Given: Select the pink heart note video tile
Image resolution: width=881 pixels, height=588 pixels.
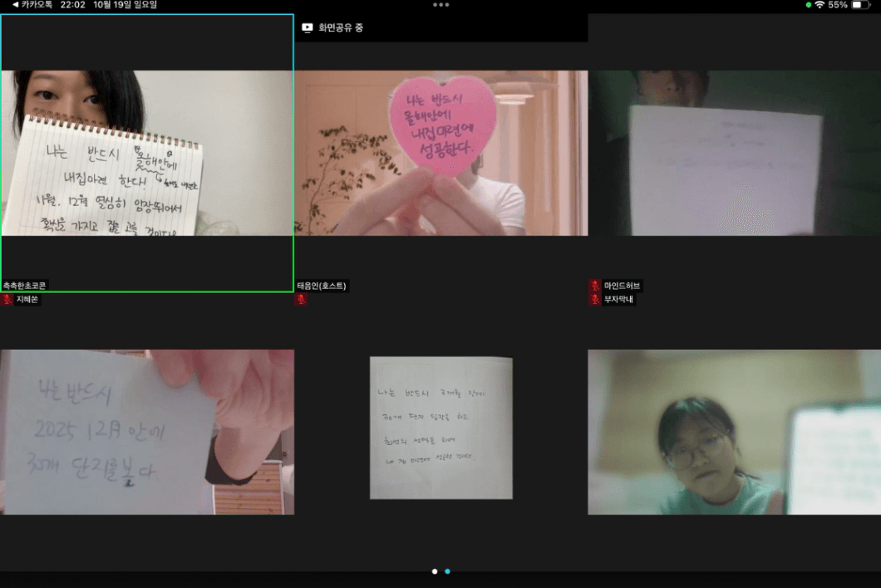Looking at the screenshot, I should [440, 153].
